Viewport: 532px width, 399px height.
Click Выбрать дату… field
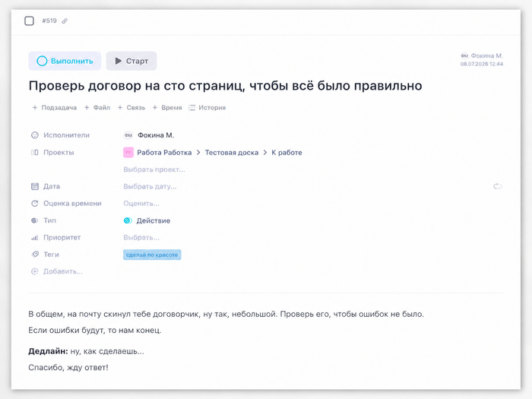click(x=150, y=187)
